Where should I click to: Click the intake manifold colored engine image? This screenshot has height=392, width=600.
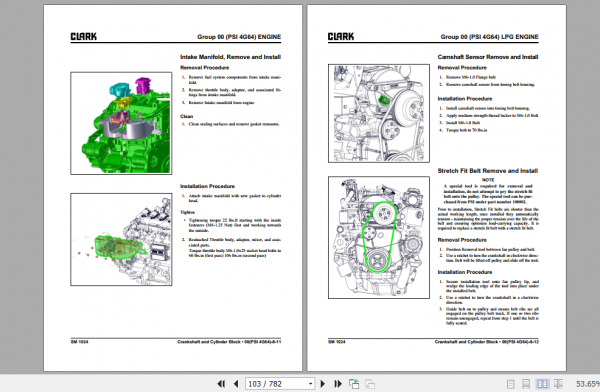(121, 123)
